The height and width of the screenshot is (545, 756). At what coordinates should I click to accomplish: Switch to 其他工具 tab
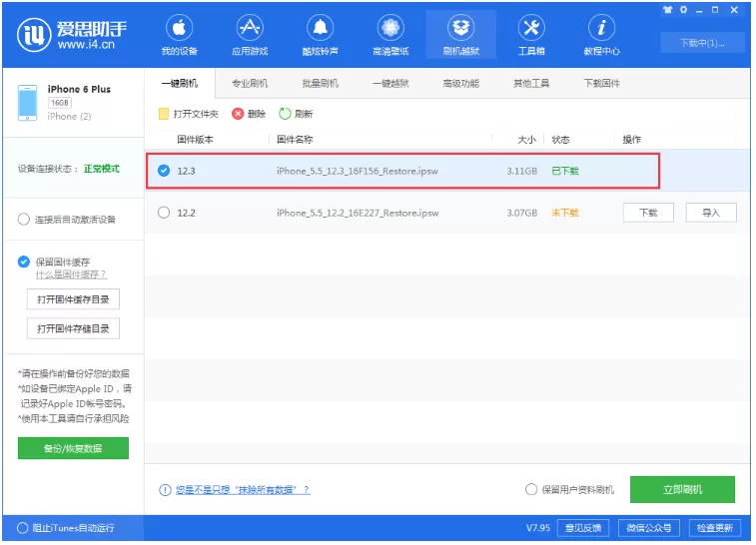pyautogui.click(x=531, y=84)
